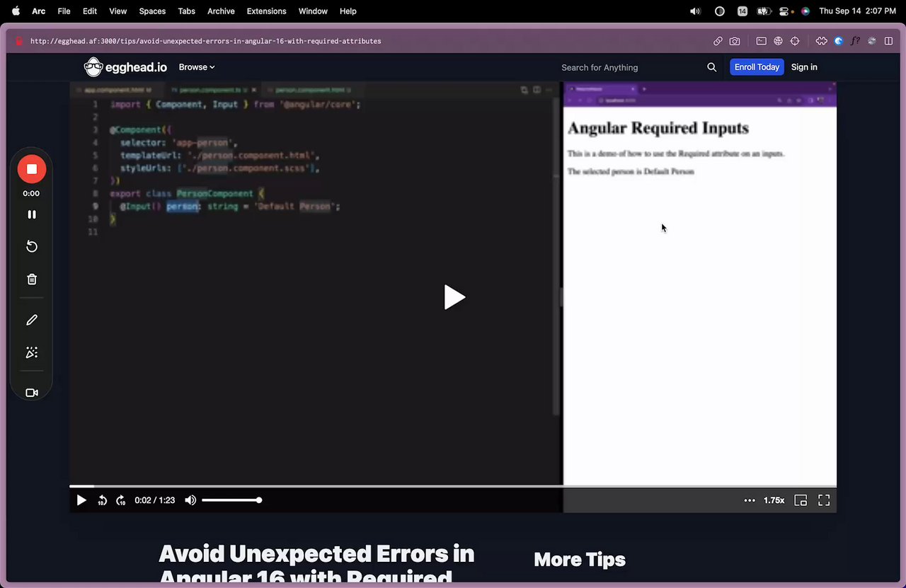The height and width of the screenshot is (588, 906).
Task: Click the address bar URL
Action: (x=205, y=41)
